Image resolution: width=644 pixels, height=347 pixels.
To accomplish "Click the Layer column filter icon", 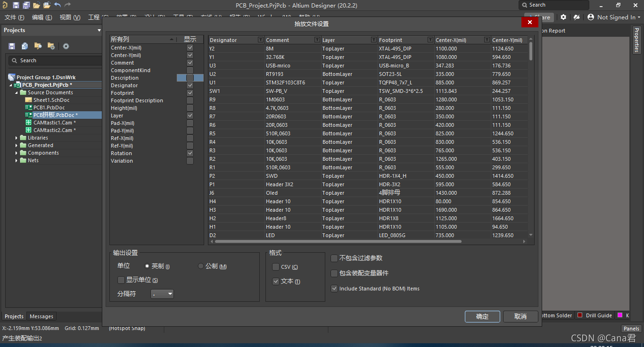I will (374, 40).
